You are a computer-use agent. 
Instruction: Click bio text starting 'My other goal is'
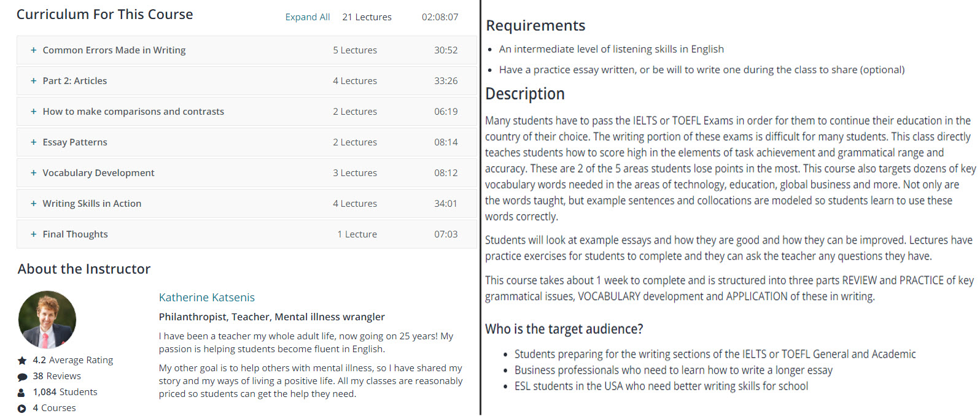pyautogui.click(x=311, y=381)
